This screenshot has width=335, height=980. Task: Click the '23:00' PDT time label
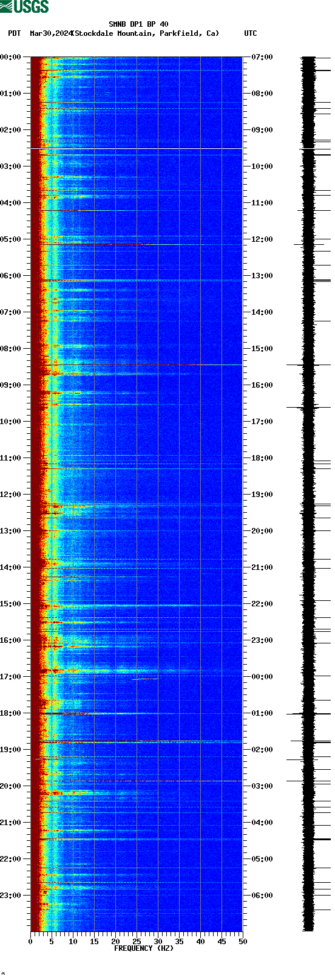tap(10, 896)
